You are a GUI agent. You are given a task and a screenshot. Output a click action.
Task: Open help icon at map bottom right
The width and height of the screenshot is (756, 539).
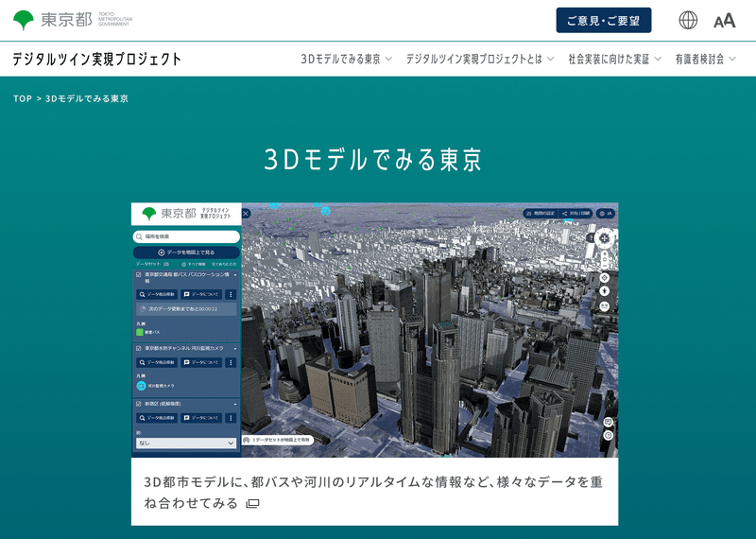pos(608,435)
